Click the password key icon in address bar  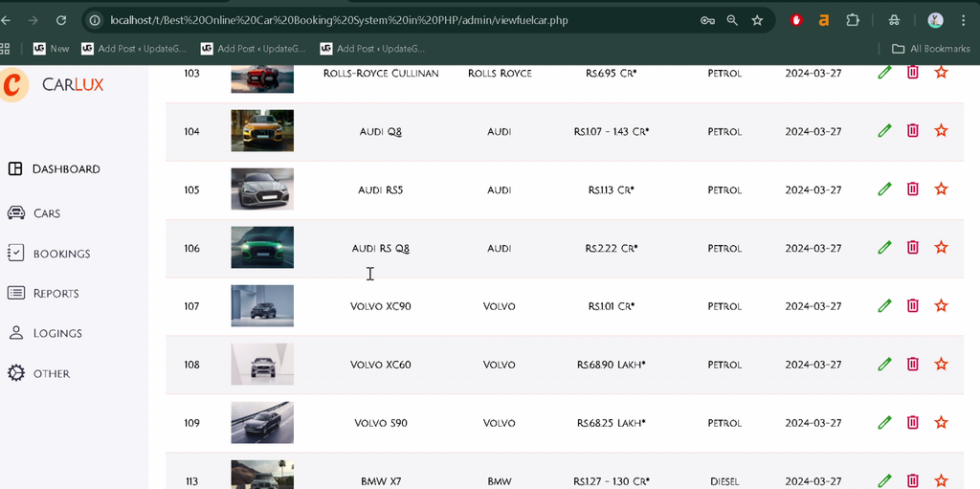pos(707,21)
